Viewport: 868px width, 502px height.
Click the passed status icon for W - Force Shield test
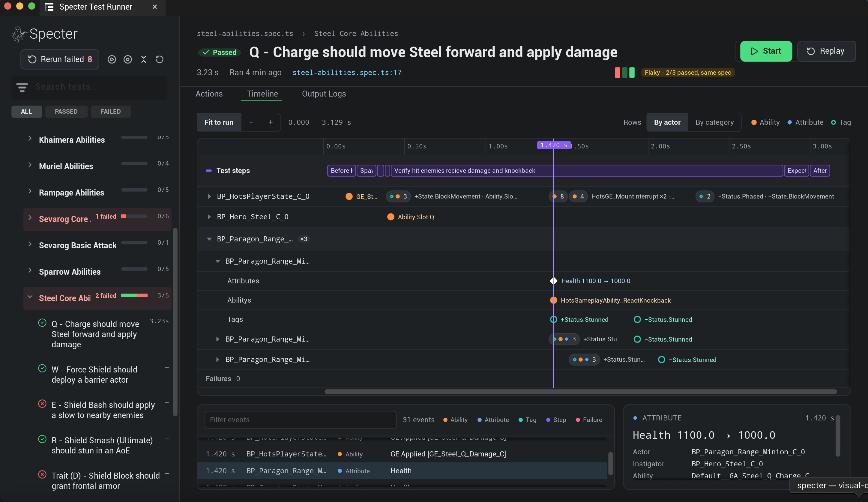point(42,368)
